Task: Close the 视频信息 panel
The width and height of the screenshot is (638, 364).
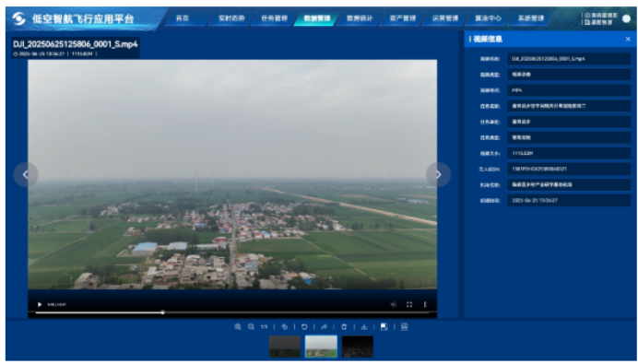Action: point(628,39)
